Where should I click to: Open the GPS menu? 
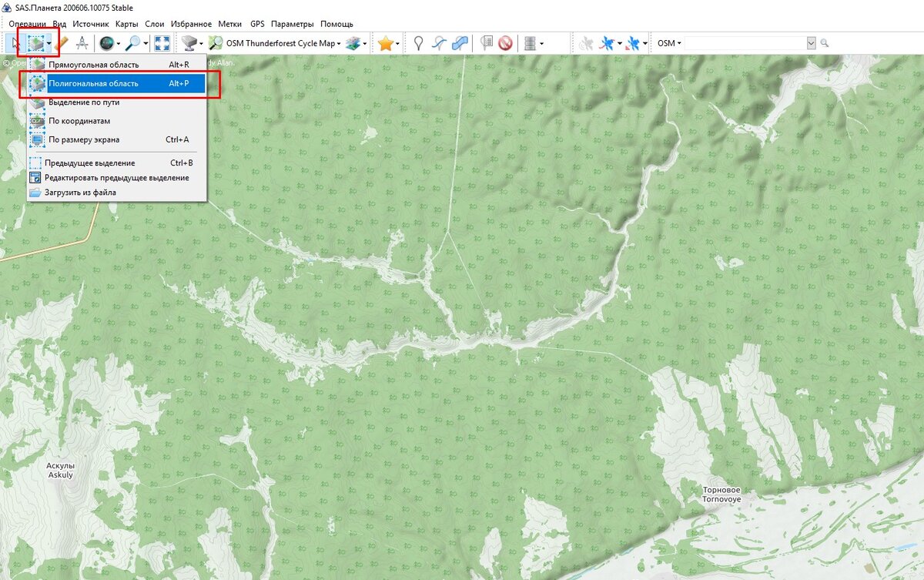click(x=257, y=24)
